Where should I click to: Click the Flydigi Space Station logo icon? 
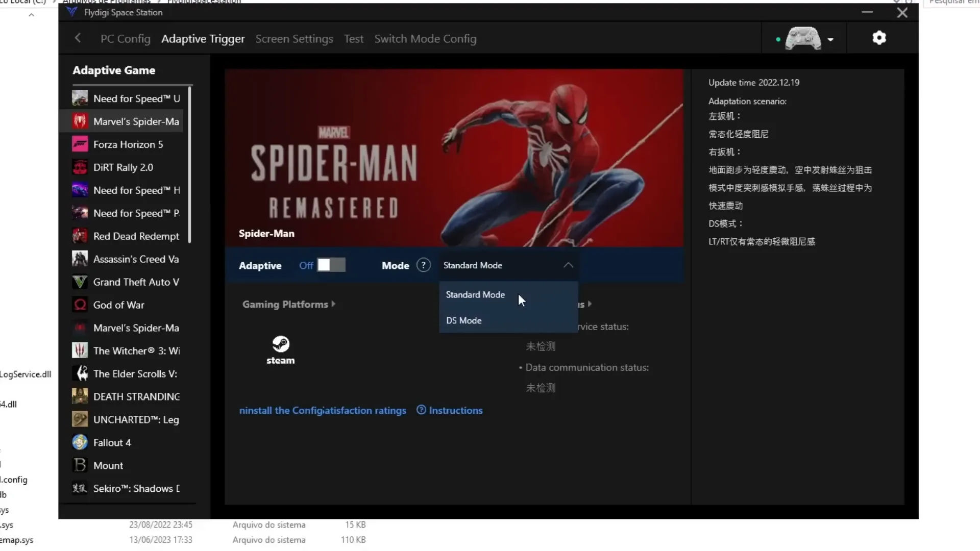tap(72, 12)
